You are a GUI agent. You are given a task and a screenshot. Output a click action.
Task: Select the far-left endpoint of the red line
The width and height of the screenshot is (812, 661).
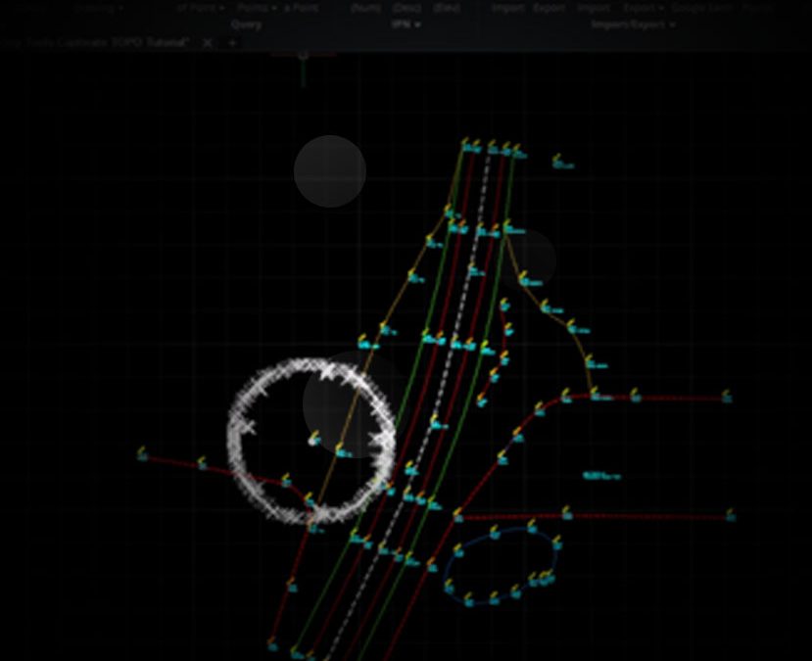pos(142,455)
